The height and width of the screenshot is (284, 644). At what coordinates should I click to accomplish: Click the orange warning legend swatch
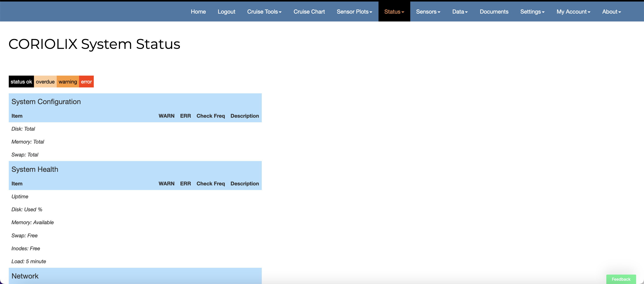(68, 82)
